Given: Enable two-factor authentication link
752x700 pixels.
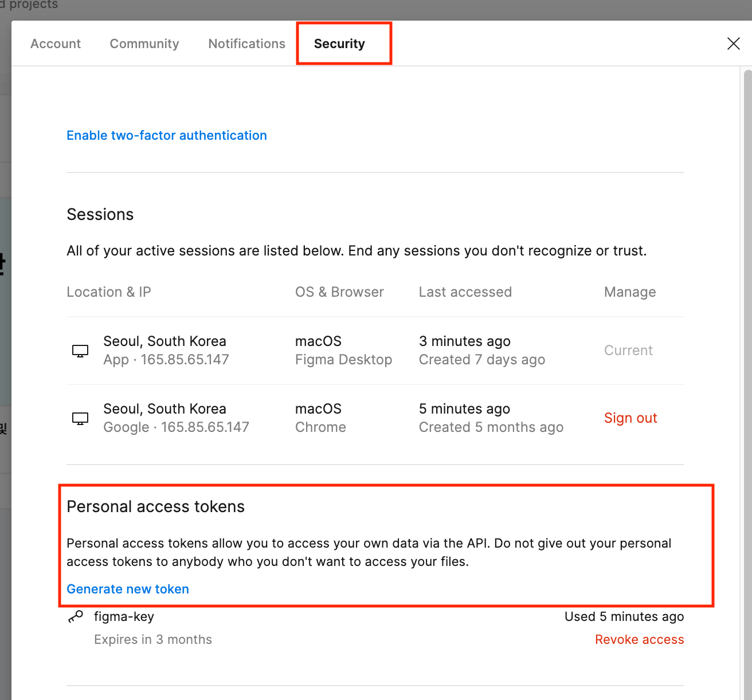Looking at the screenshot, I should coord(167,135).
